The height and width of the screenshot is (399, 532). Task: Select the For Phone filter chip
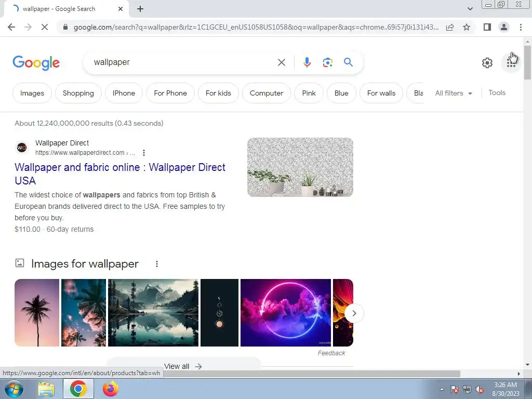pos(170,93)
